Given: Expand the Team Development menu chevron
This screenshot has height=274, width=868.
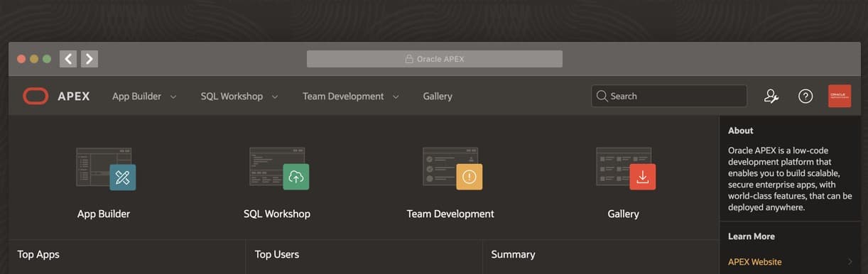Looking at the screenshot, I should pos(396,97).
